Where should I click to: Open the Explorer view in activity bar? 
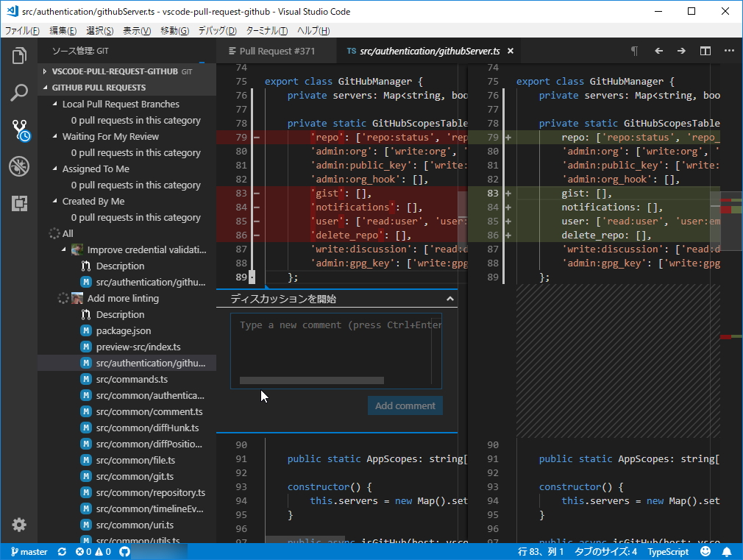tap(19, 56)
